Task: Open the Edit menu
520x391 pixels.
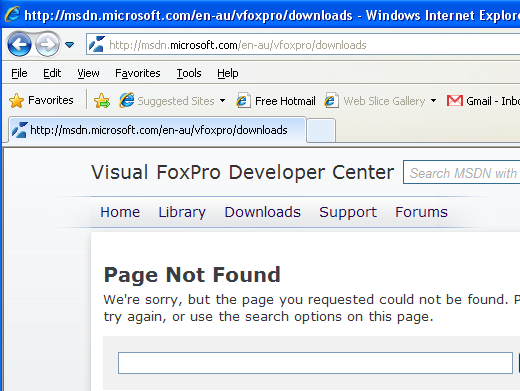Action: [x=52, y=73]
